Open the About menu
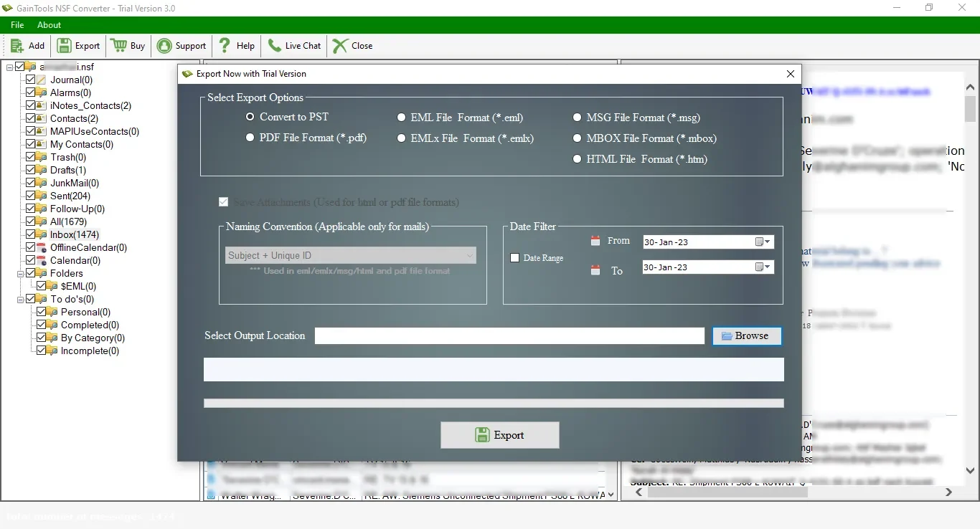 [50, 25]
